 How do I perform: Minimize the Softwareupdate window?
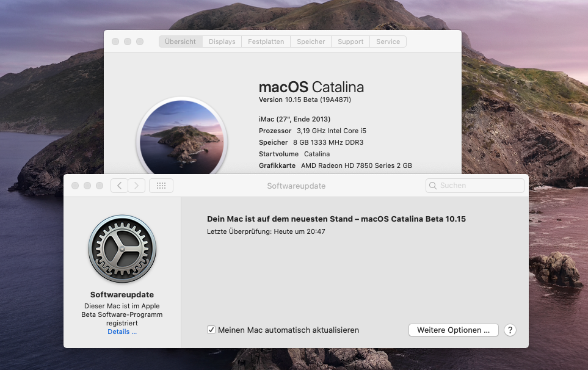pyautogui.click(x=87, y=186)
